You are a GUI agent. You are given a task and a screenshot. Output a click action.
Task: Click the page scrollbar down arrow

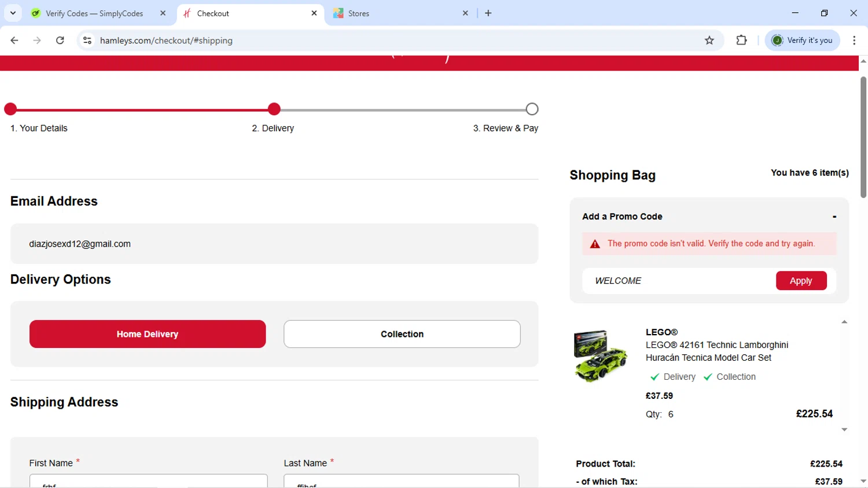click(x=863, y=482)
